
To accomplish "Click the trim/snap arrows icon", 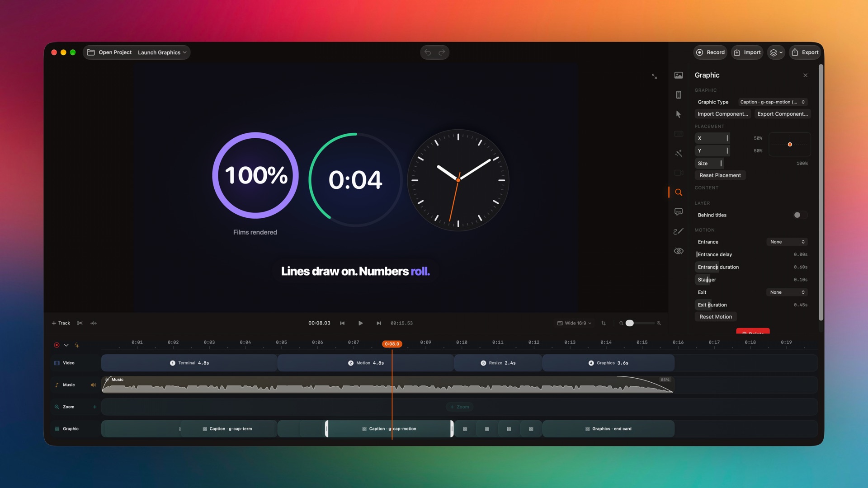I will 94,324.
